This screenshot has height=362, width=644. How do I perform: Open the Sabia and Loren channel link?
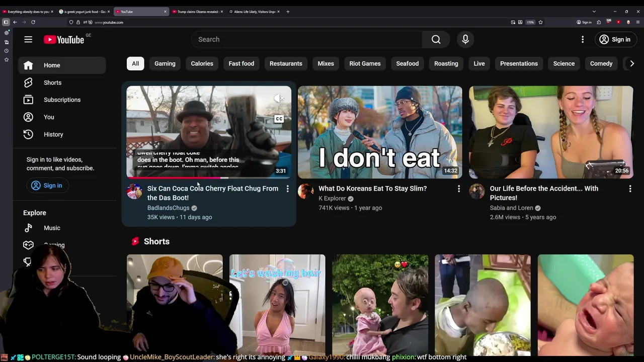(511, 208)
